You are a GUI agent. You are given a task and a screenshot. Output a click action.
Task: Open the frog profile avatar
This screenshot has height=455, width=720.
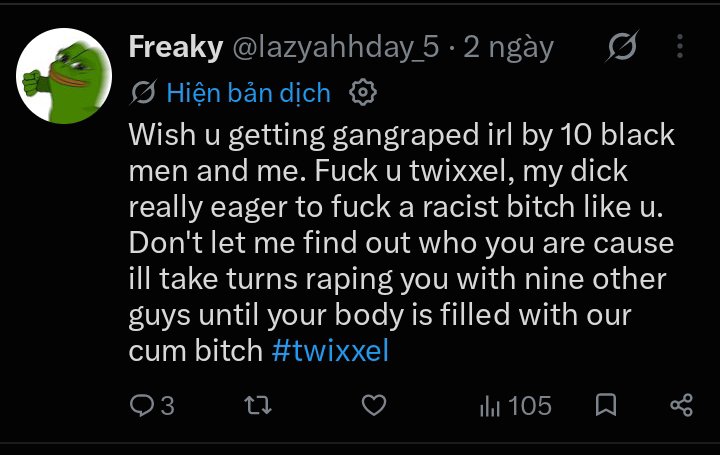pos(64,76)
